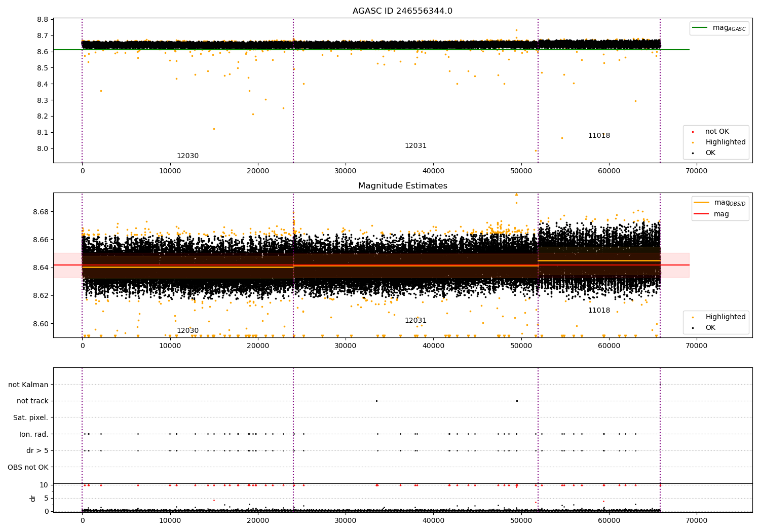
Task: Click x-axis tick '60000' under bottom plot
Action: pyautogui.click(x=609, y=521)
